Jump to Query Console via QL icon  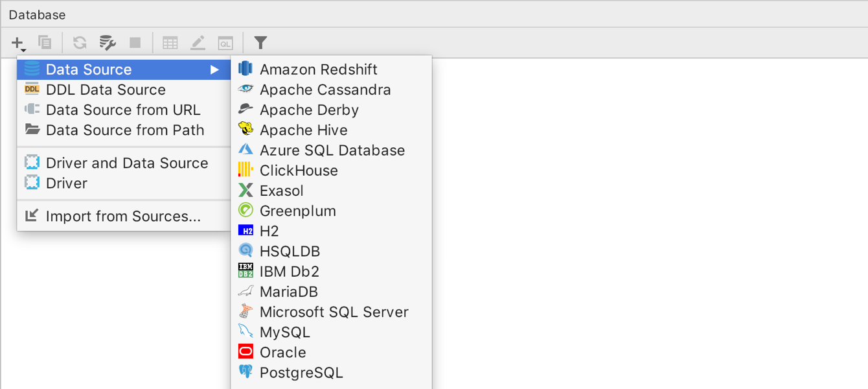225,42
